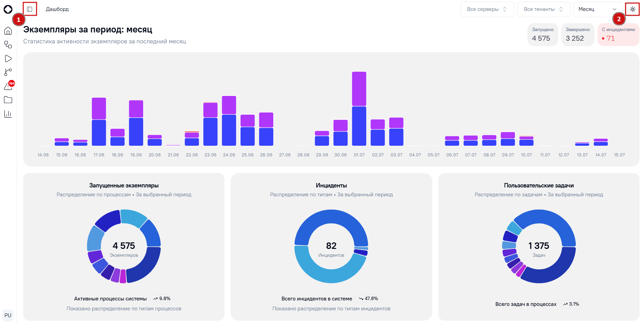The height and width of the screenshot is (324, 644).
Task: Open the home icon in sidebar
Action: pyautogui.click(x=8, y=31)
